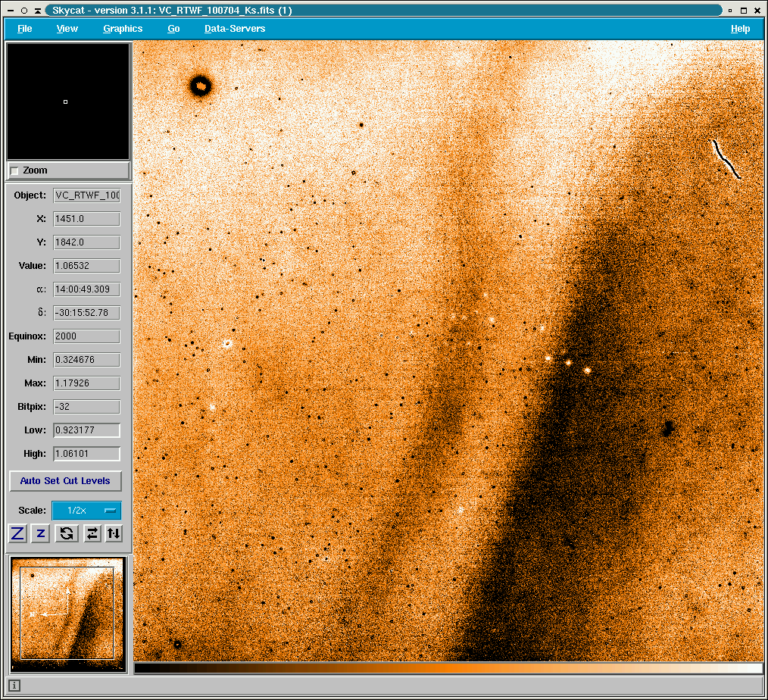Flip the image horizontally with the X-flip icon
768x700 pixels.
point(92,533)
